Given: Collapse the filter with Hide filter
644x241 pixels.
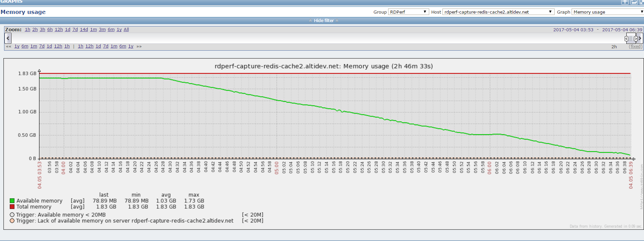Looking at the screenshot, I should (x=324, y=21).
